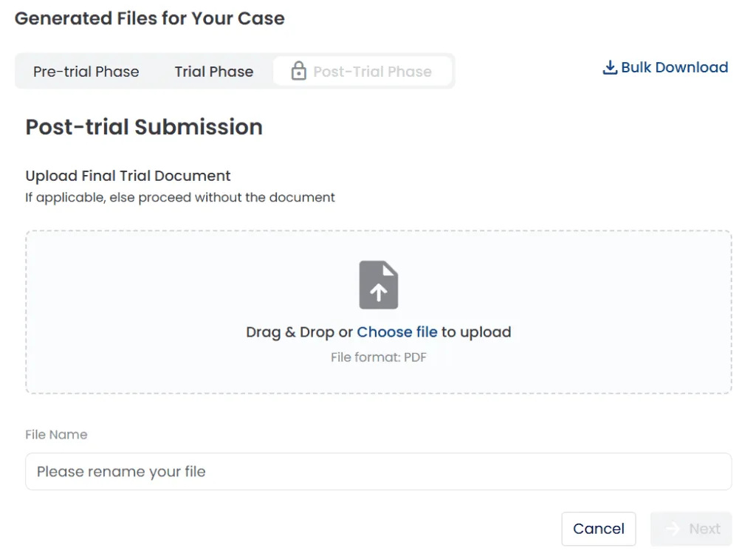This screenshot has width=756, height=559.
Task: Switch to the Pre-trial Phase tab
Action: (86, 72)
